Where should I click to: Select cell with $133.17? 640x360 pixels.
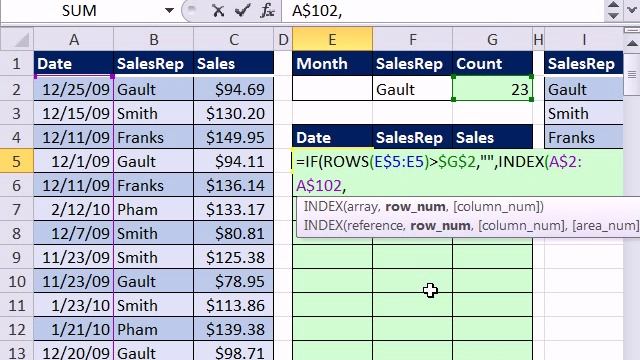[x=233, y=209]
